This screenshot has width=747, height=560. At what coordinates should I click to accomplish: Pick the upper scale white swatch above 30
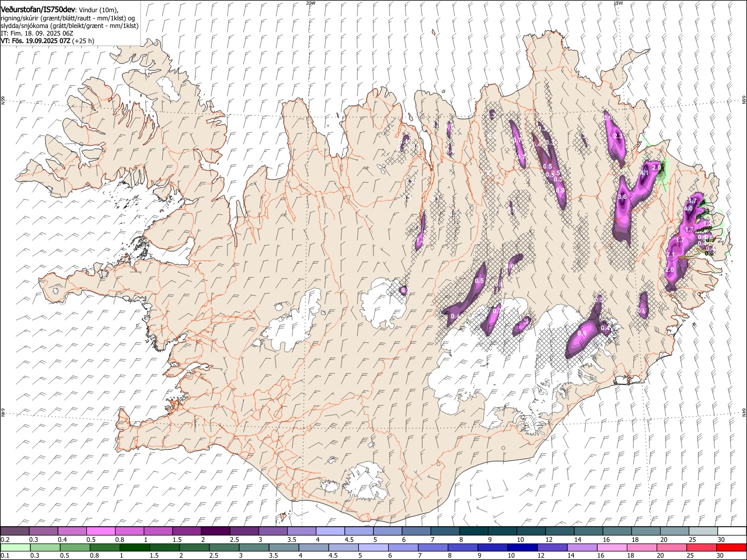pyautogui.click(x=732, y=531)
